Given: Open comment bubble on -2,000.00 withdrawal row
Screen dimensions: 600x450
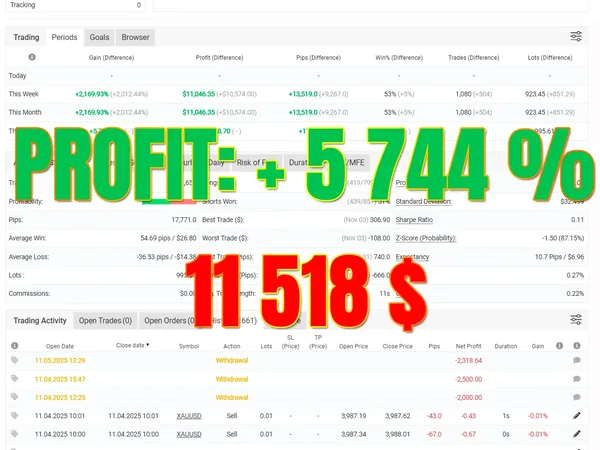Looking at the screenshot, I should tap(577, 397).
